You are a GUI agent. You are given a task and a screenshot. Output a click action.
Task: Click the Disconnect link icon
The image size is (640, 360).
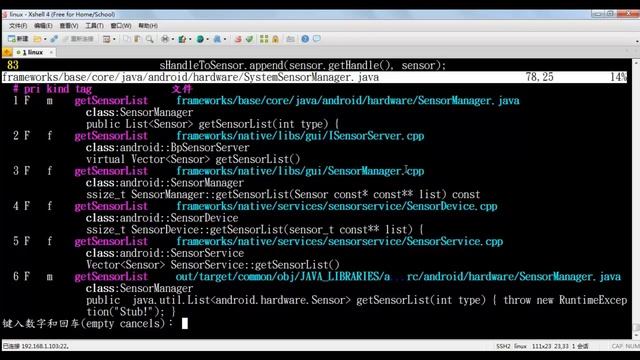point(54,39)
